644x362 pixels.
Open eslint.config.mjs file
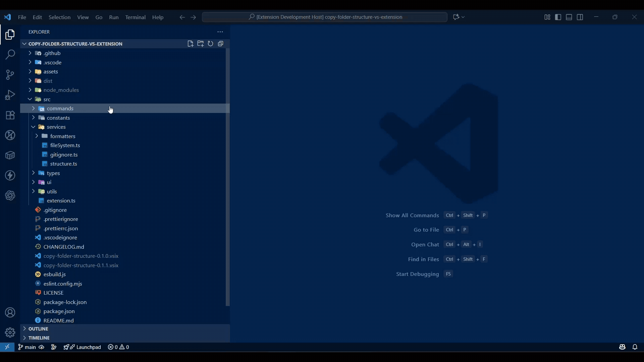tap(125, 284)
